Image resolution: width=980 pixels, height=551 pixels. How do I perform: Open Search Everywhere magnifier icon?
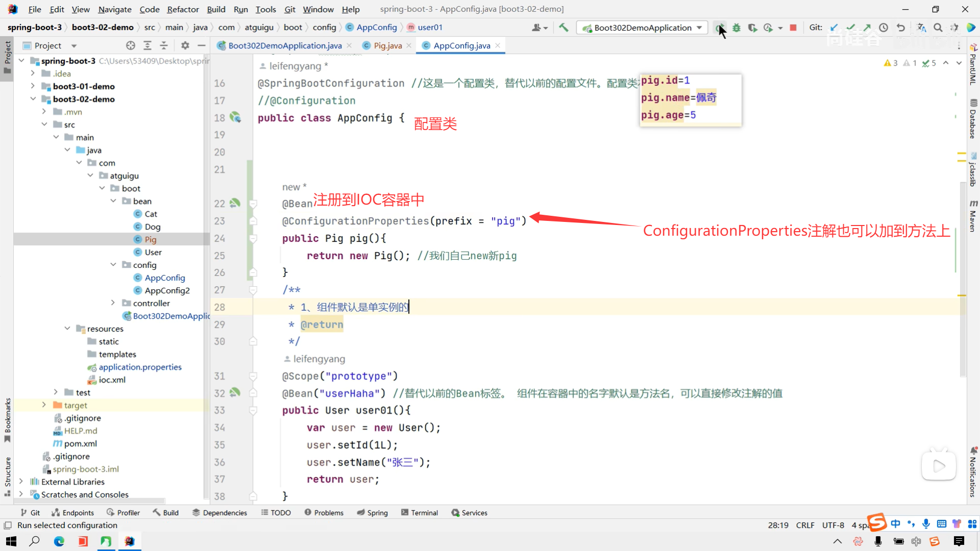click(x=938, y=28)
